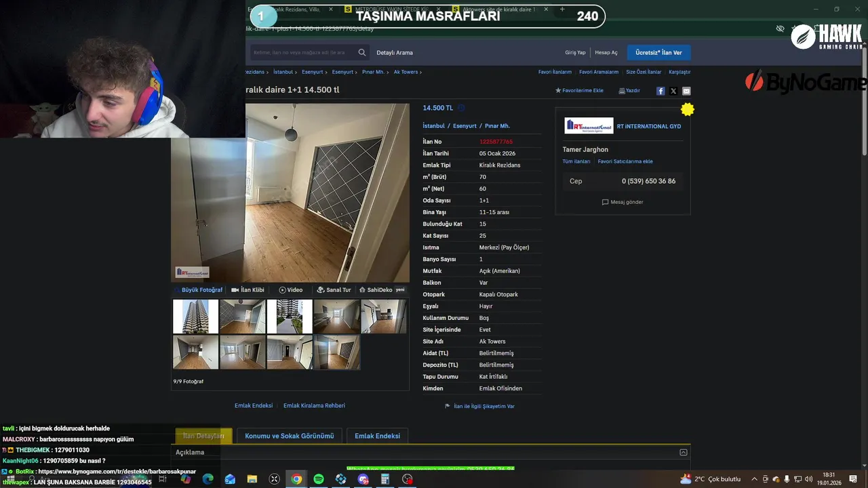The width and height of the screenshot is (868, 488).
Task: Switch to the METROBÜSE YAKIN SİTEDE browser tab
Action: [393, 9]
